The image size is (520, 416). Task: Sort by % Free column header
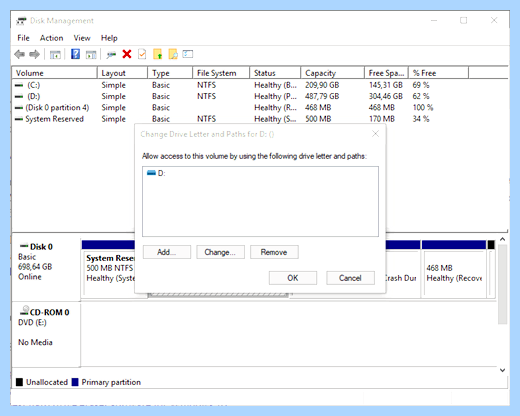pos(439,73)
